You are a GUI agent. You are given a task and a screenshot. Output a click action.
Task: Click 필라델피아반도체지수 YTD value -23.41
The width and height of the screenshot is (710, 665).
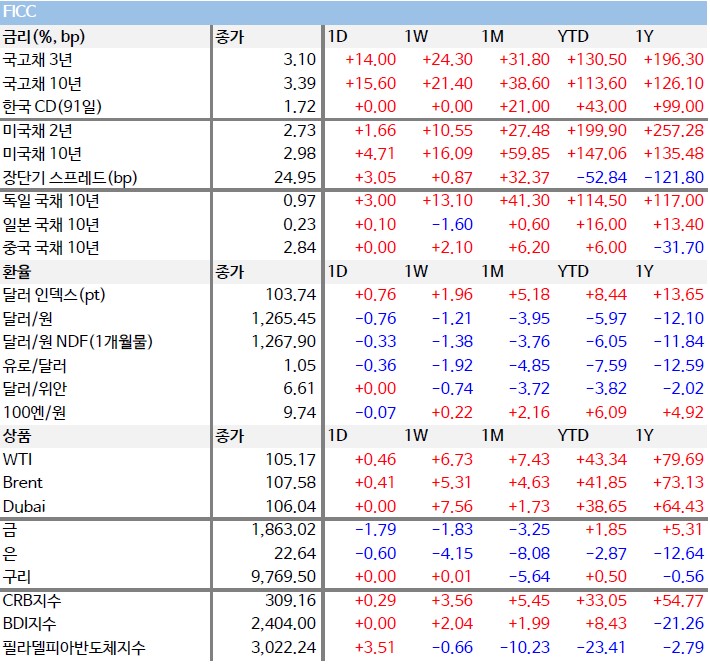tap(601, 647)
